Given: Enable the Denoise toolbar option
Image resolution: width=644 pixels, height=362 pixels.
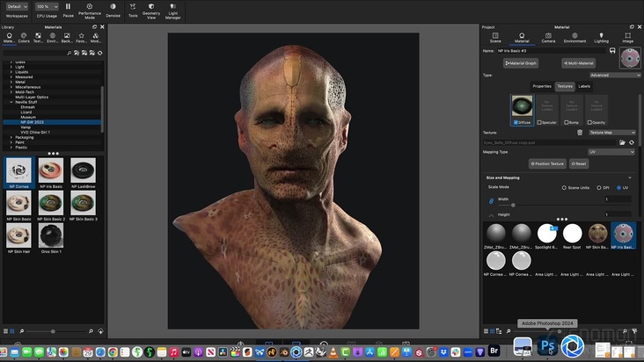Looking at the screenshot, I should coord(113,10).
